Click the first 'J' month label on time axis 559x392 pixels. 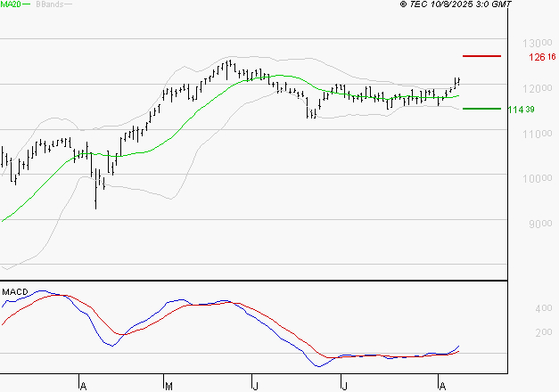tap(255, 386)
